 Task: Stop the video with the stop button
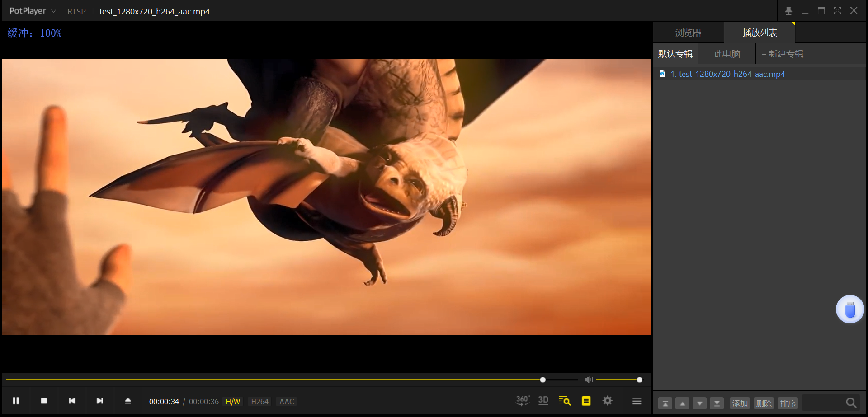pyautogui.click(x=44, y=401)
